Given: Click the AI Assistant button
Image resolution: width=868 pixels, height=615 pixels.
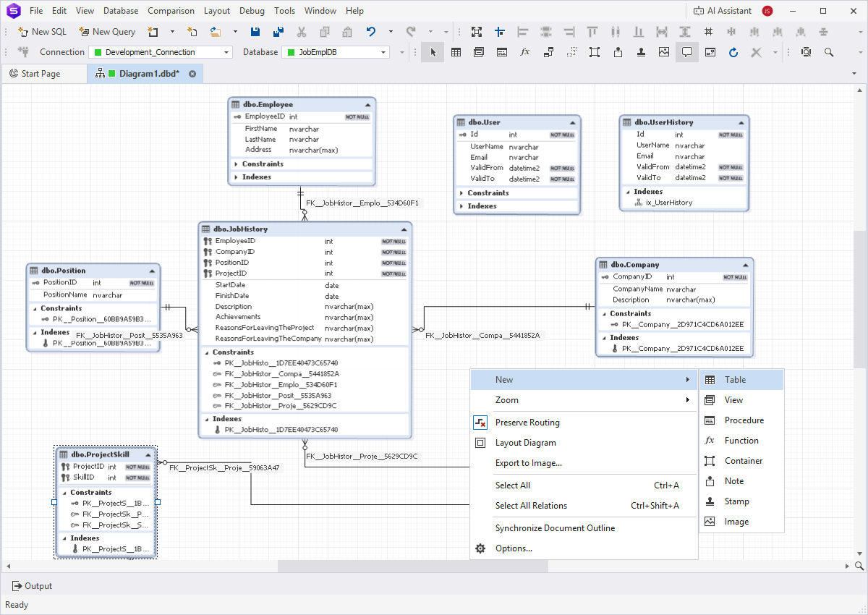Looking at the screenshot, I should (723, 11).
